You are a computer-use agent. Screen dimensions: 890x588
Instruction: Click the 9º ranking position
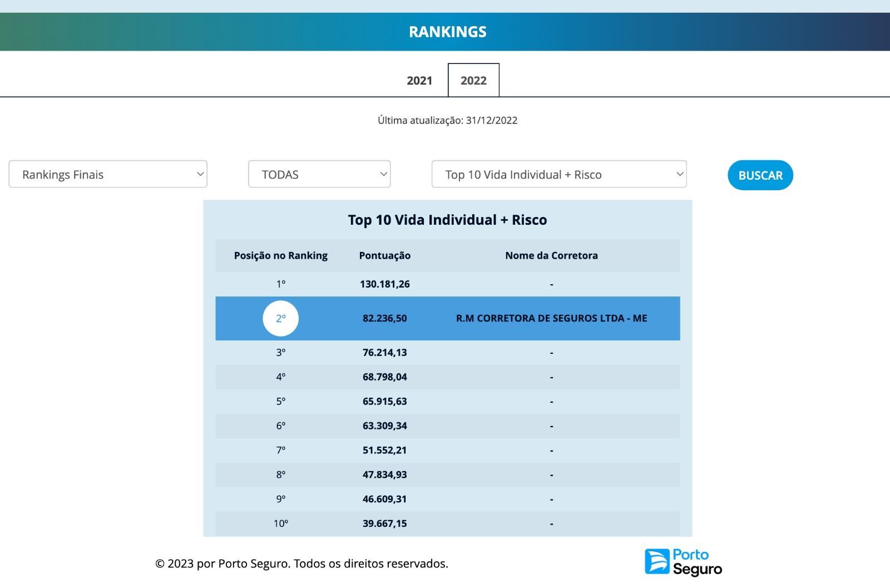281,499
